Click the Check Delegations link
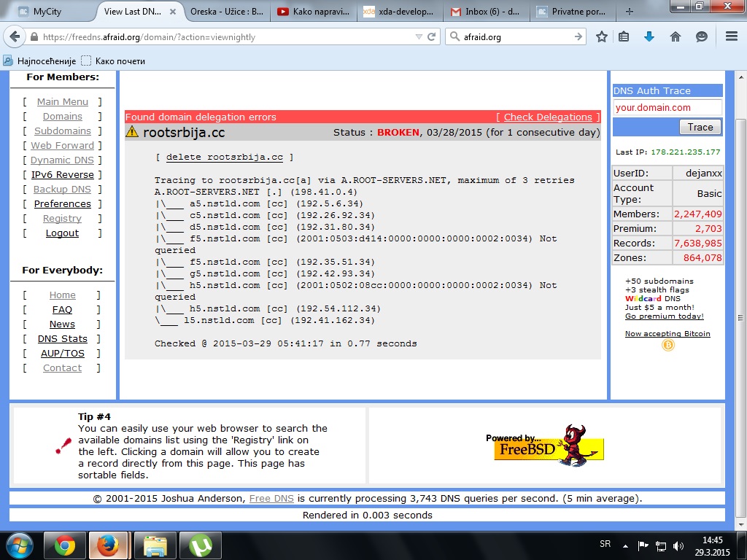Screen dimensions: 747x560 point(548,117)
